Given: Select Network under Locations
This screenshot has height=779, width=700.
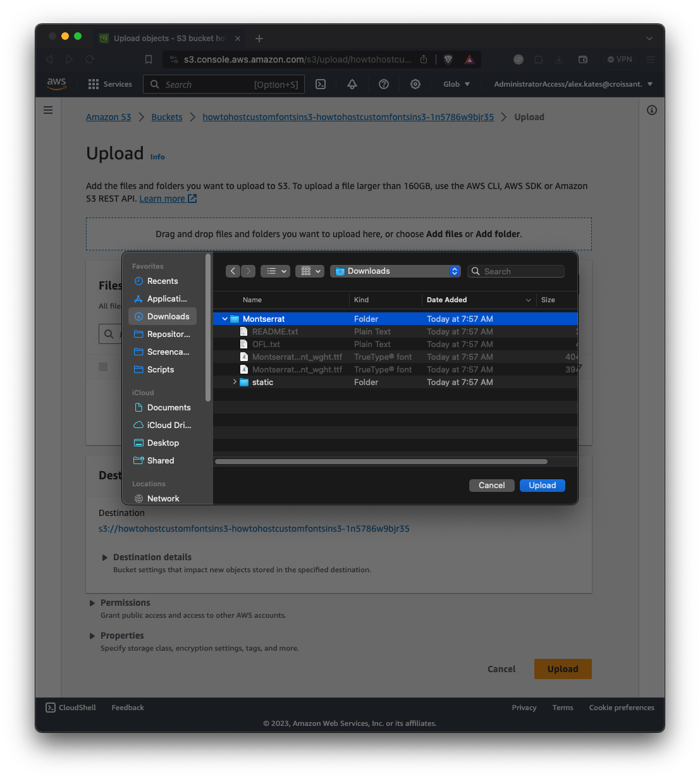Looking at the screenshot, I should point(163,498).
